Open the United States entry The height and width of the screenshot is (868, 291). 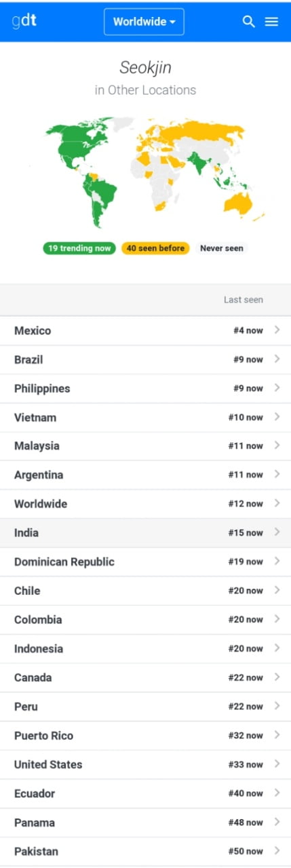145,764
